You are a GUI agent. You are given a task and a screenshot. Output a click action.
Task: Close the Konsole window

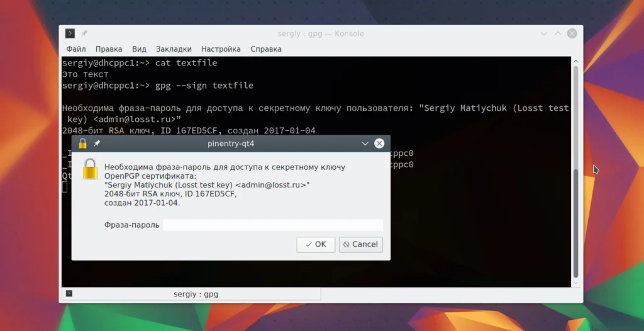[572, 34]
